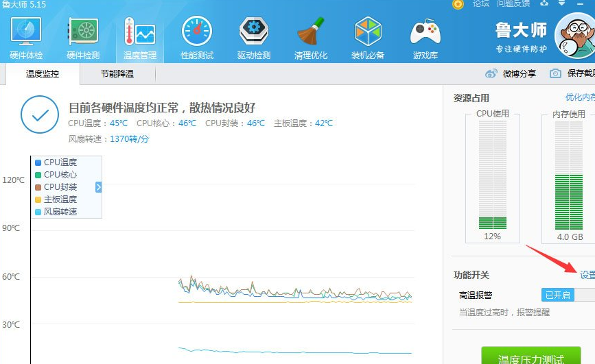
Task: Open the 设置 link under 功能开关
Action: pos(587,275)
